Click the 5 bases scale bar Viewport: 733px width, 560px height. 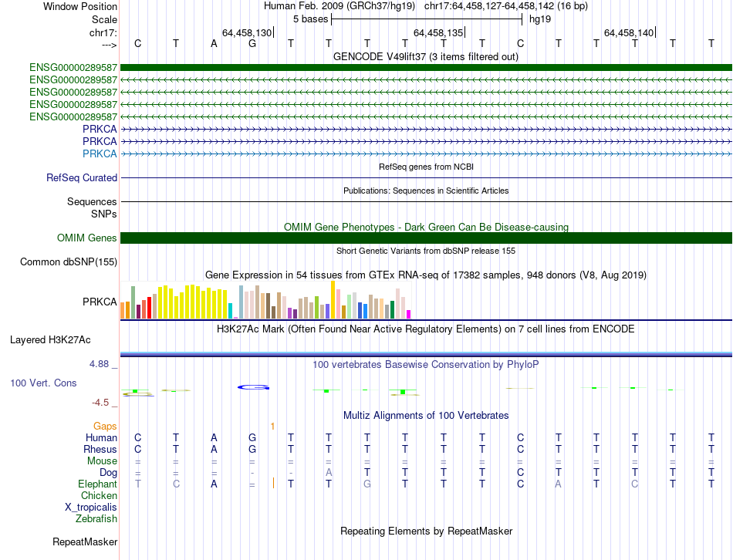coord(427,19)
